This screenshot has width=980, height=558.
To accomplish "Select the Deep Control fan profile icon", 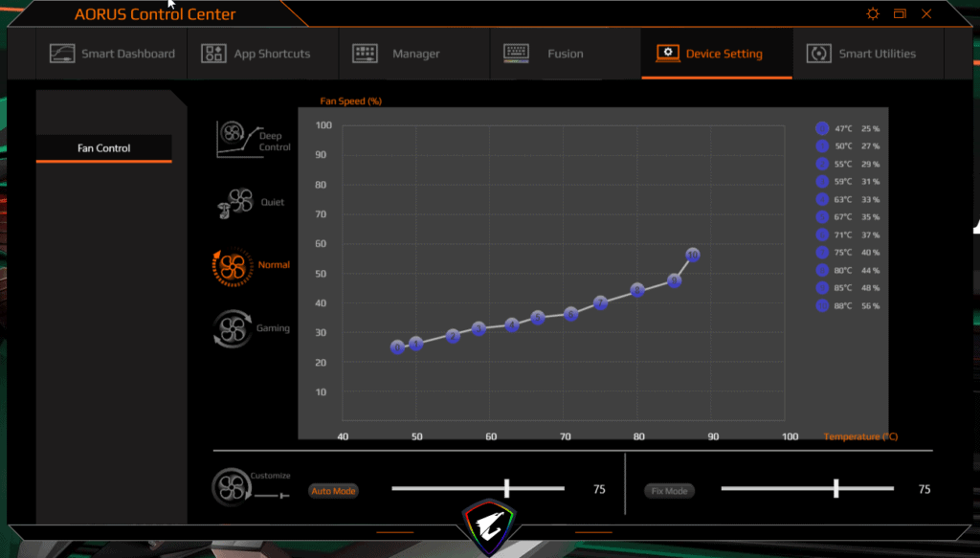I will tap(234, 140).
